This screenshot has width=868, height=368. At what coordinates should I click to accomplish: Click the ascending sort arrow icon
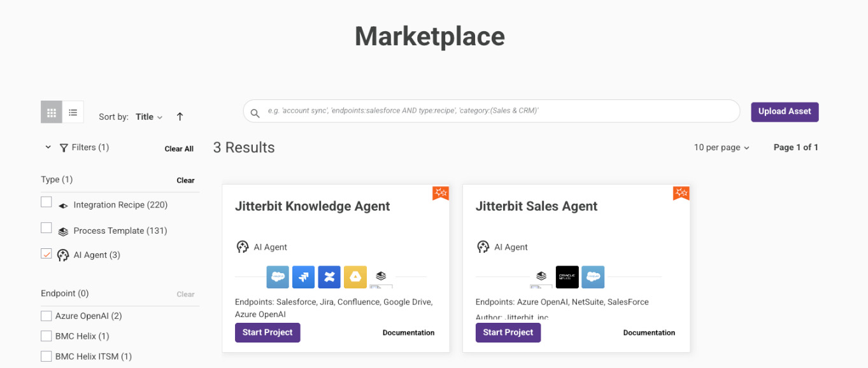pos(180,117)
